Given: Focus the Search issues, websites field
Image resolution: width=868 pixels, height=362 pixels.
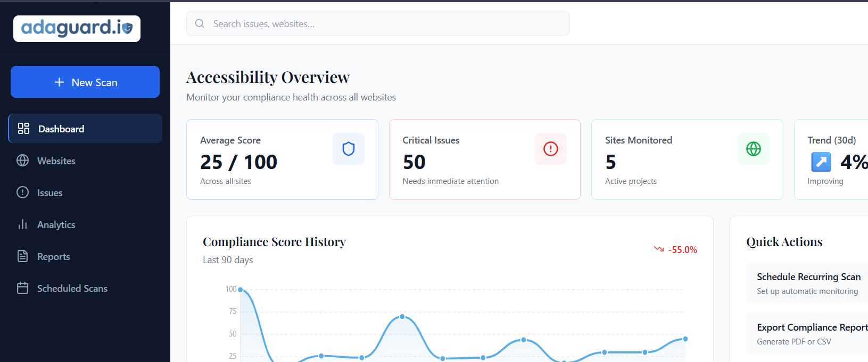Looking at the screenshot, I should click(x=378, y=23).
